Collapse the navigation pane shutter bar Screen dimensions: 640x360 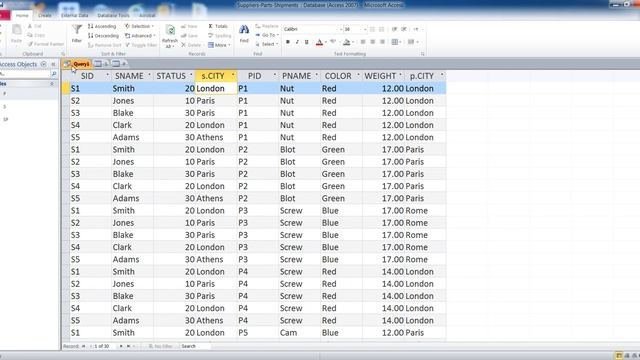pos(53,64)
